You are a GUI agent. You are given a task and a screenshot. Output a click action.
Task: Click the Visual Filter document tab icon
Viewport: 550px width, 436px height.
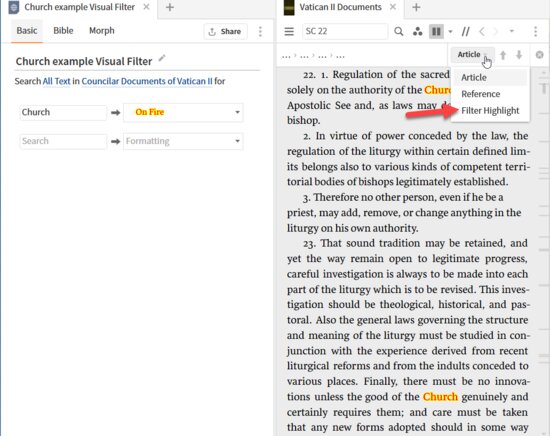click(14, 7)
